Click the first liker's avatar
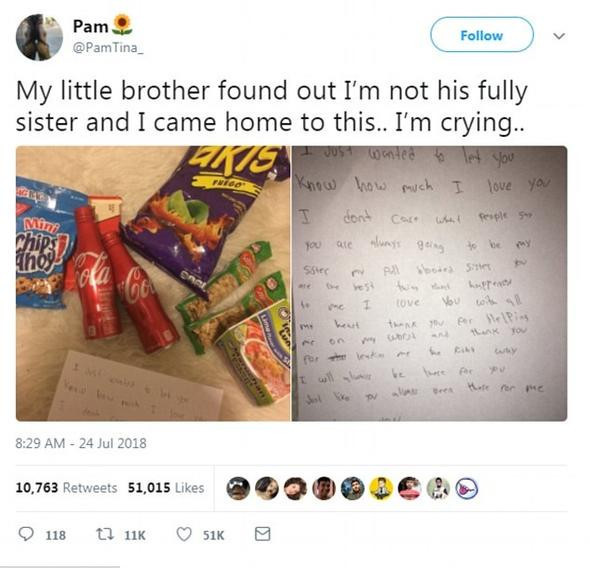This screenshot has height=568, width=590. tap(238, 488)
